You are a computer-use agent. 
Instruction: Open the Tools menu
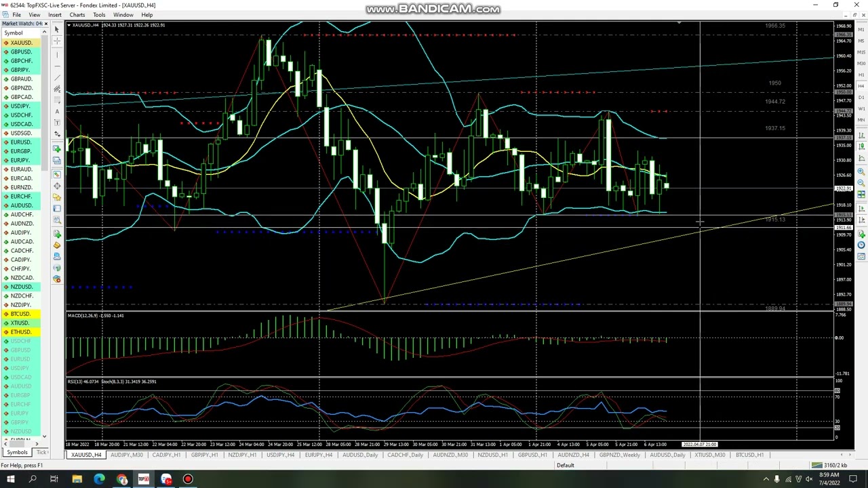[x=99, y=15]
